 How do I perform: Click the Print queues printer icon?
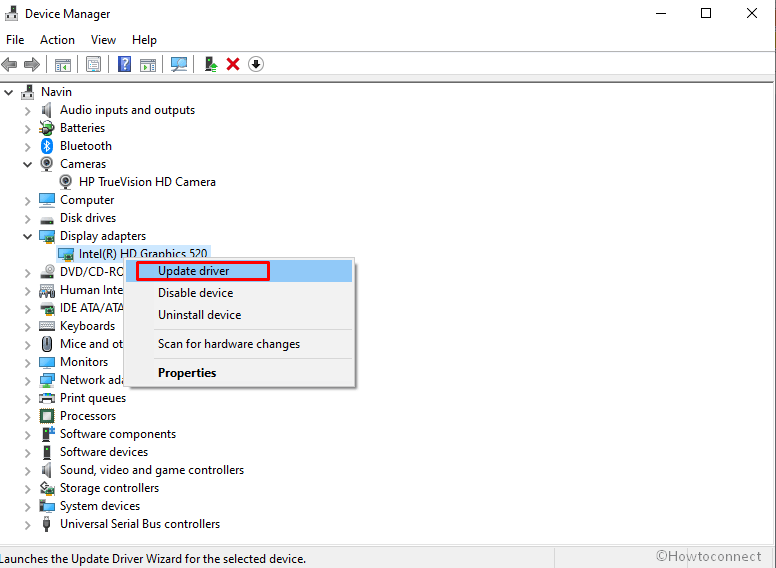point(47,398)
